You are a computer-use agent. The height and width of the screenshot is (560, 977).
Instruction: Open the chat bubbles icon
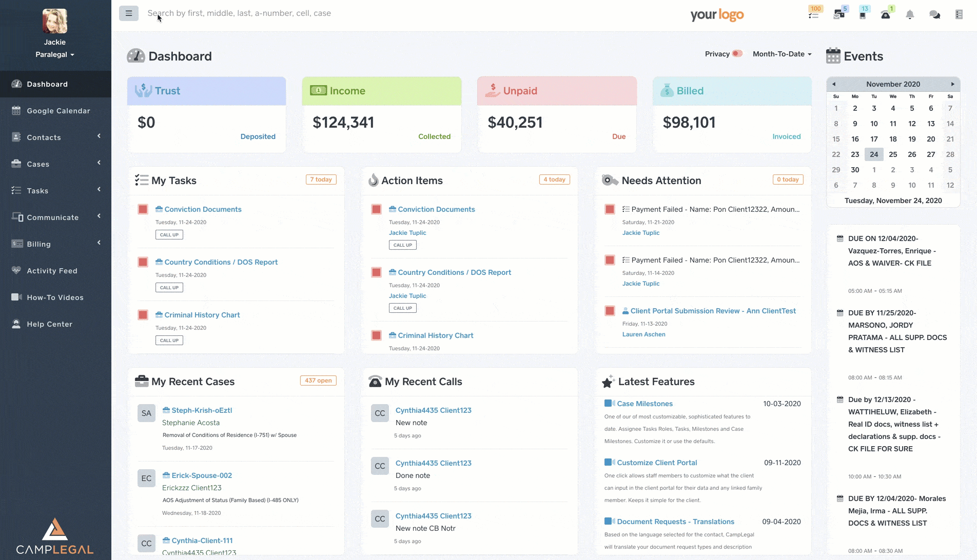[934, 14]
